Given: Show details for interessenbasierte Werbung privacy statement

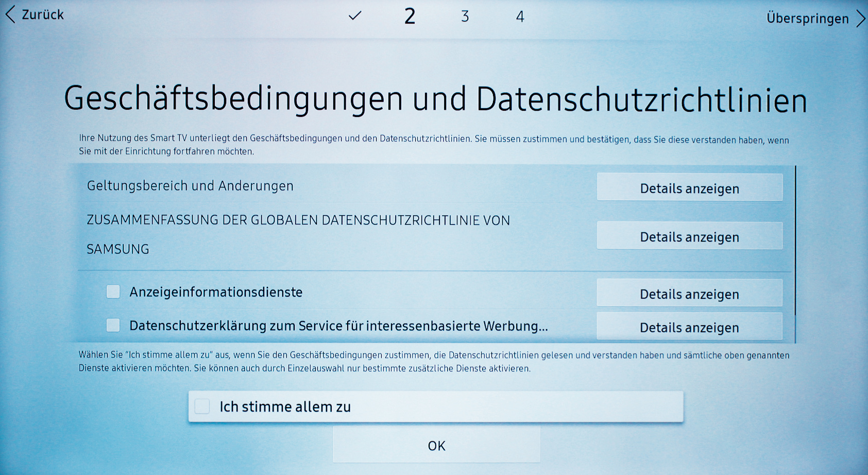Looking at the screenshot, I should tap(689, 327).
